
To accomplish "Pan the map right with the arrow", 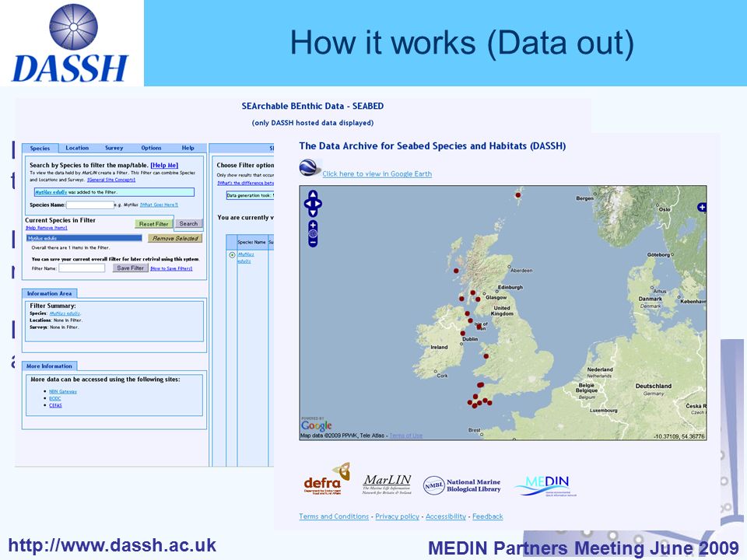I will (318, 204).
